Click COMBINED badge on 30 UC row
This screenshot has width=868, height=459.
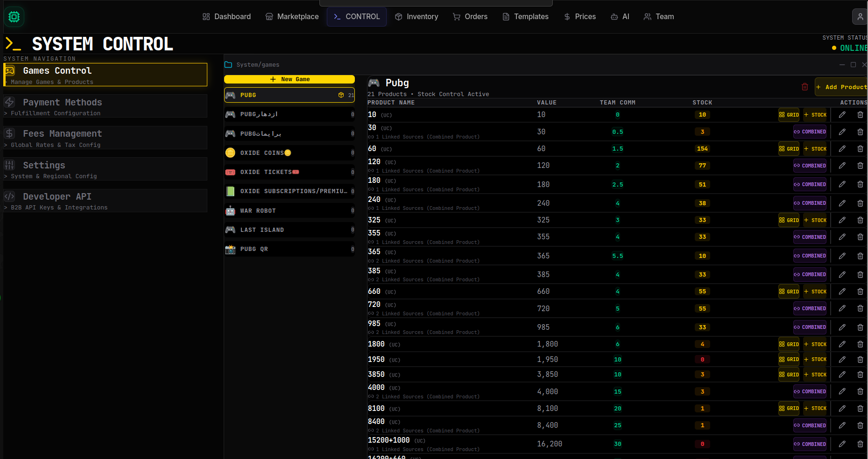pos(810,132)
